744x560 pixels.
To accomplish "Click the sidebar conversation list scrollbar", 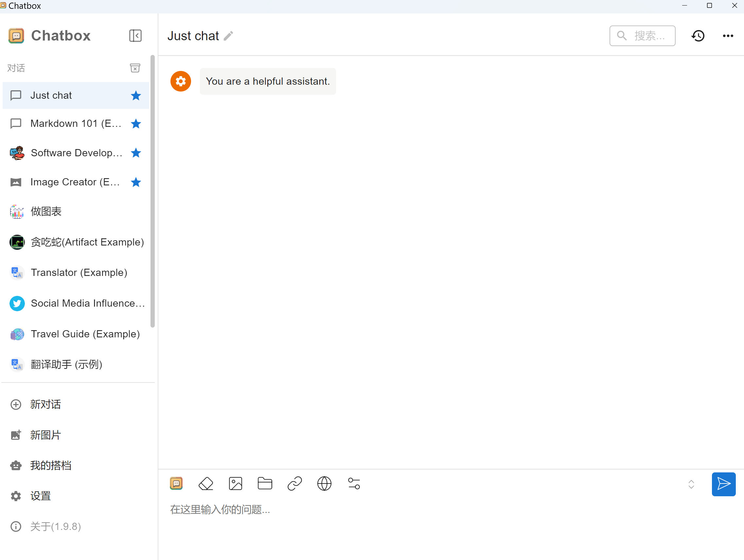I will tap(153, 192).
